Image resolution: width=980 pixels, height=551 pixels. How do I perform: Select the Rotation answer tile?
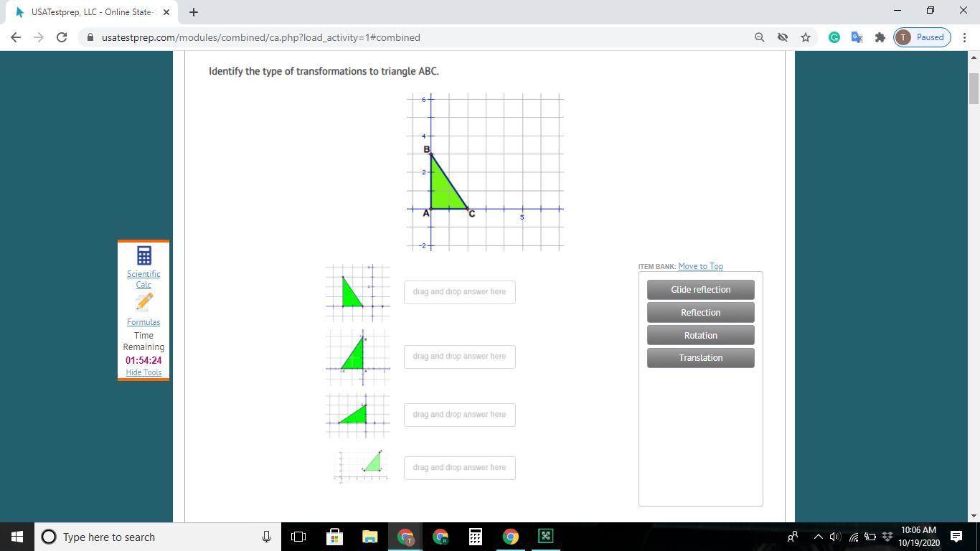pyautogui.click(x=701, y=336)
